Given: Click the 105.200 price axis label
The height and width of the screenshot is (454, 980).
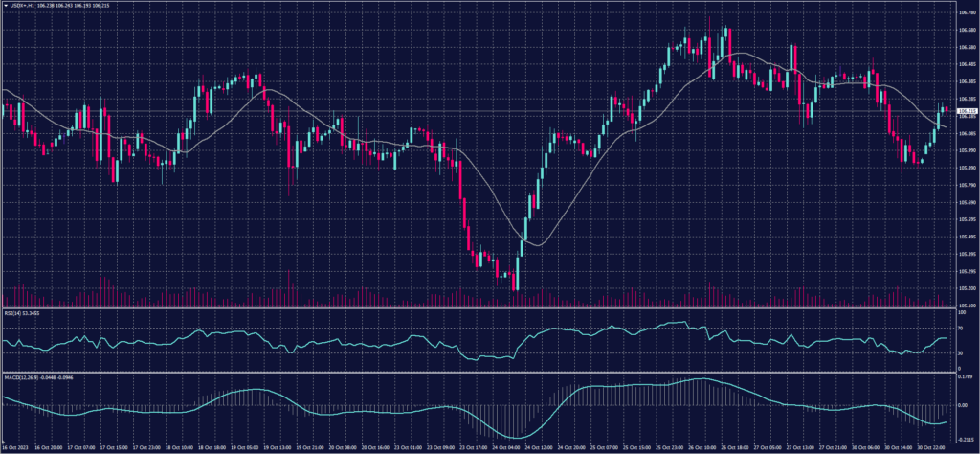Looking at the screenshot, I should pos(966,288).
